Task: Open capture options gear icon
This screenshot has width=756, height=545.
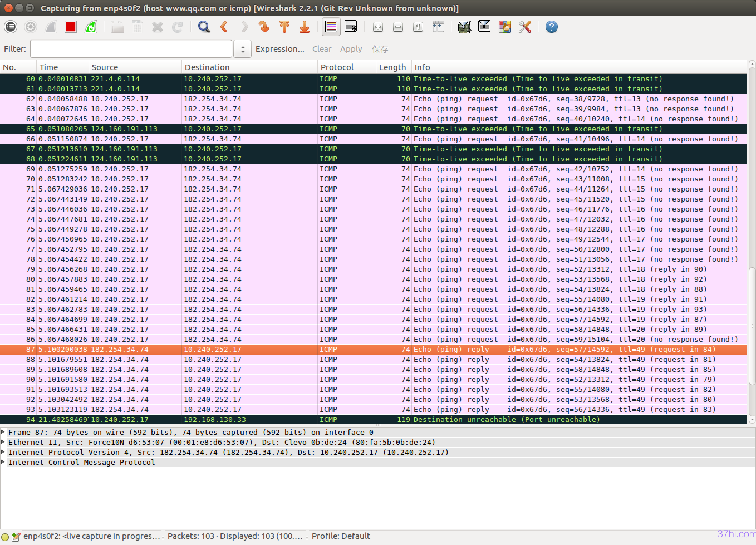Action: [31, 27]
